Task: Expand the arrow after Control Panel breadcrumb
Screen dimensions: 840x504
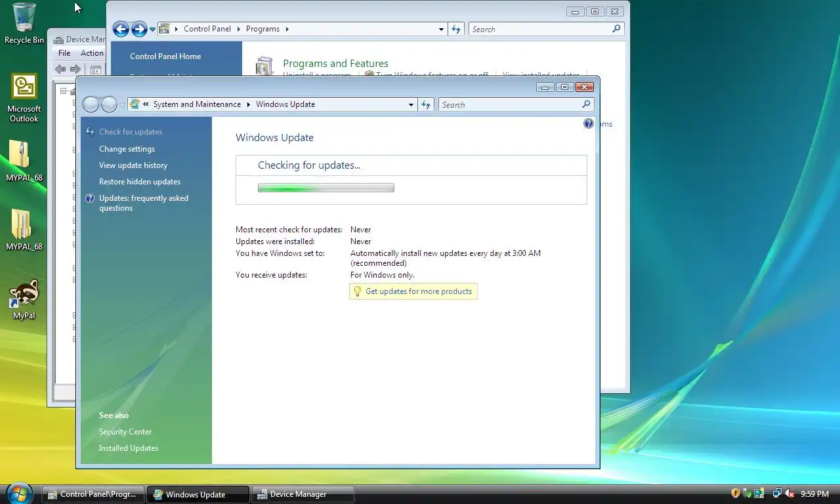Action: pyautogui.click(x=239, y=29)
